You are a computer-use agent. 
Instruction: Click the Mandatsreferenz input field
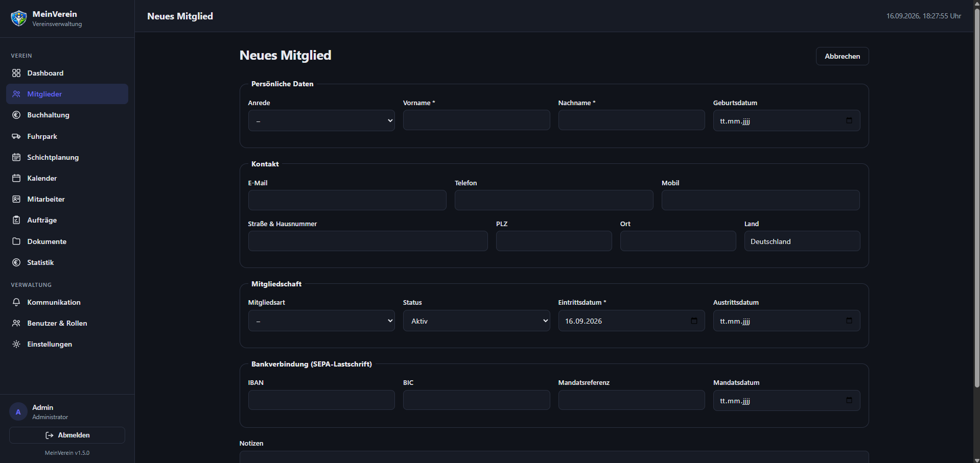[632, 400]
